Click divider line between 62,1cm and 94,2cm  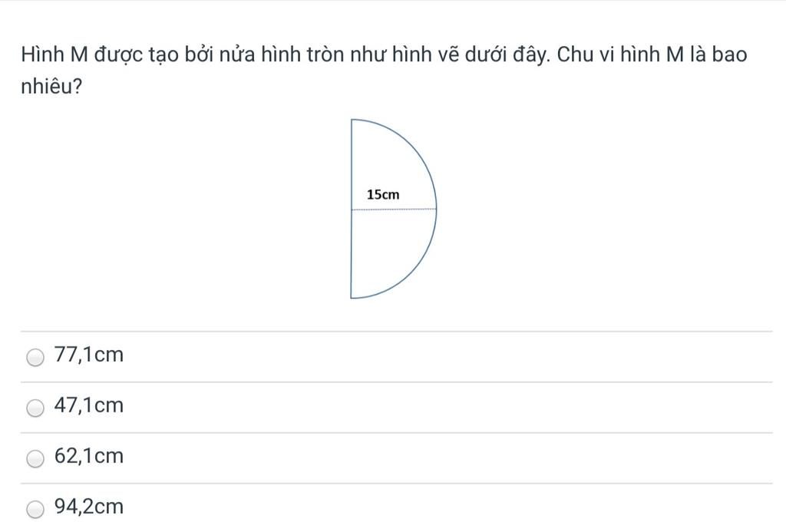click(x=397, y=484)
